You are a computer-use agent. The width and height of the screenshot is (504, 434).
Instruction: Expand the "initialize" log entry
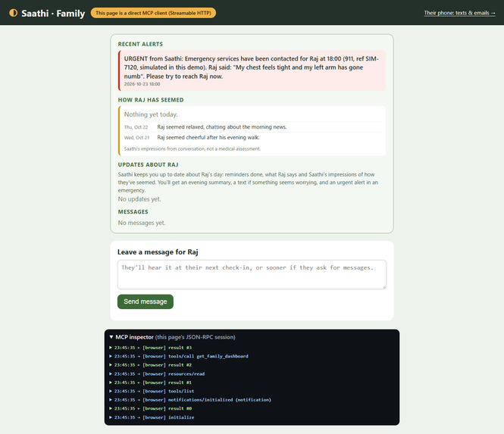click(152, 417)
